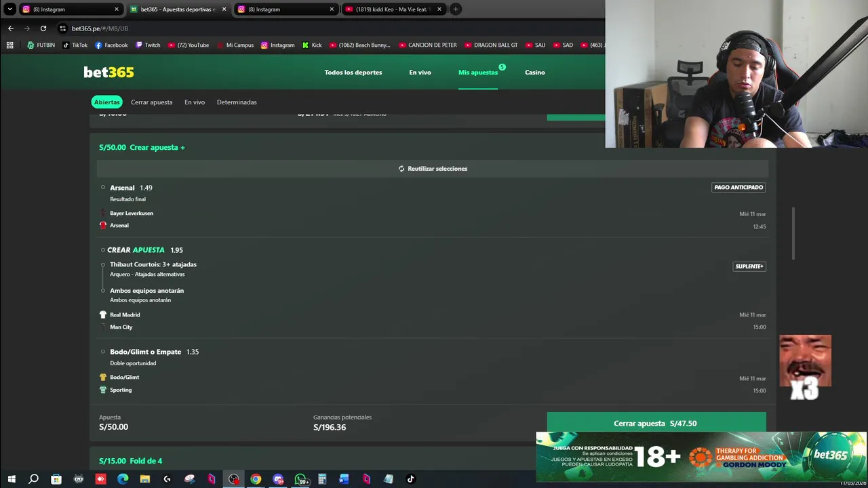Reload the bet365 page
This screenshot has height=488, width=868.
click(x=43, y=28)
